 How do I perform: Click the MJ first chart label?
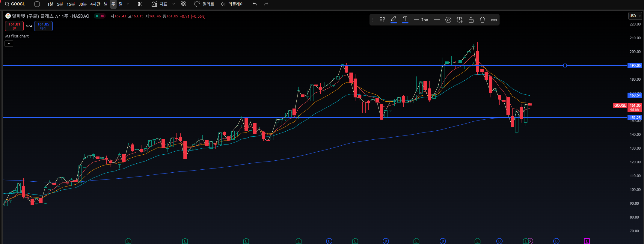point(17,36)
